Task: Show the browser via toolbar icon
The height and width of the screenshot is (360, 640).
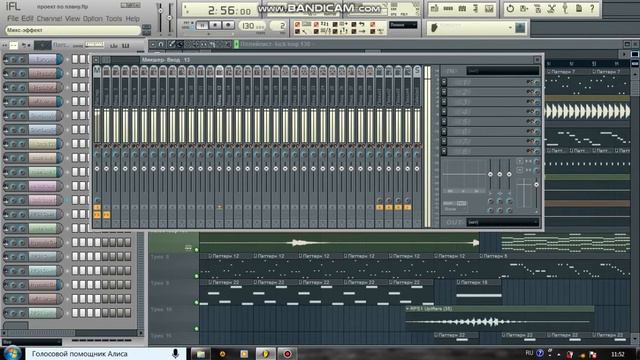Action: [x=476, y=9]
